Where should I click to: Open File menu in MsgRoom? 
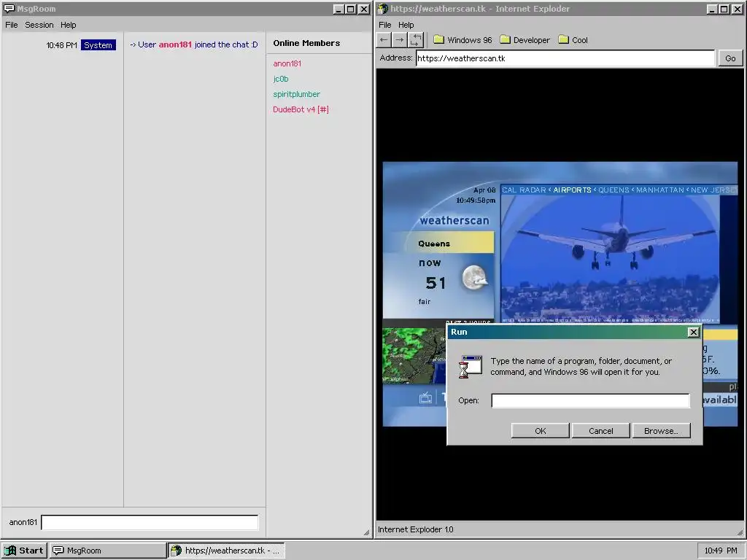pyautogui.click(x=12, y=25)
